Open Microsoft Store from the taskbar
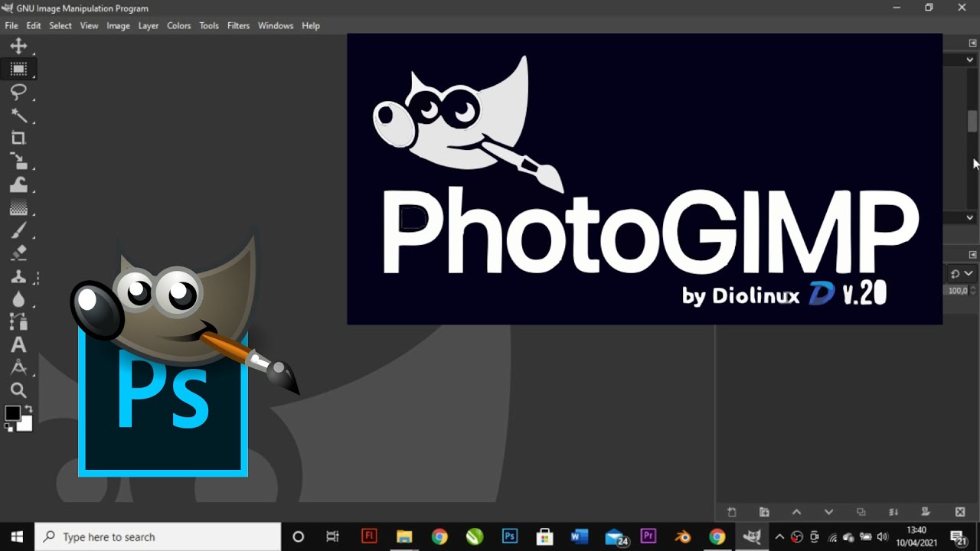 coord(544,536)
